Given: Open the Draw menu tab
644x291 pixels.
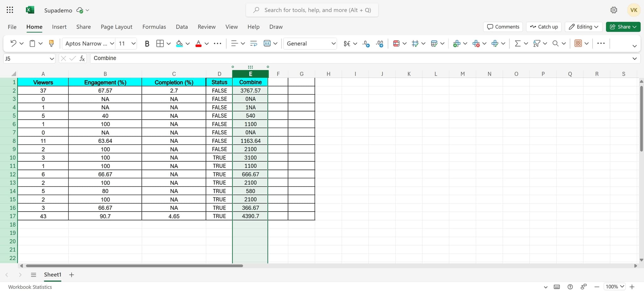Looking at the screenshot, I should point(276,27).
